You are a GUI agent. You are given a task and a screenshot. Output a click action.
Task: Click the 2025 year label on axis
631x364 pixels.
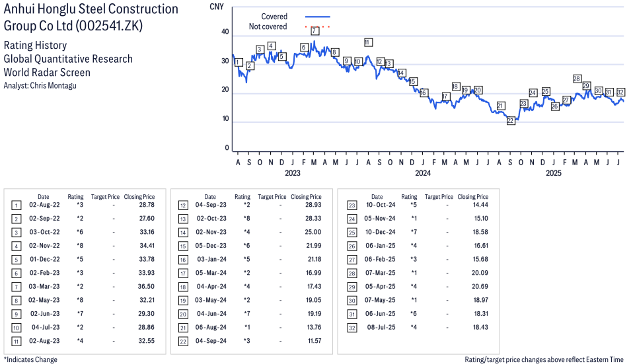(x=554, y=173)
